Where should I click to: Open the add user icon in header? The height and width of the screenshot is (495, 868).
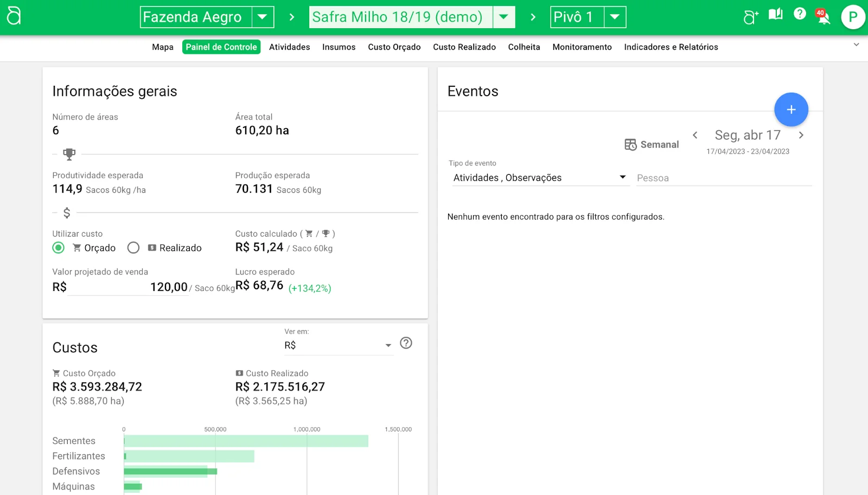coord(751,17)
